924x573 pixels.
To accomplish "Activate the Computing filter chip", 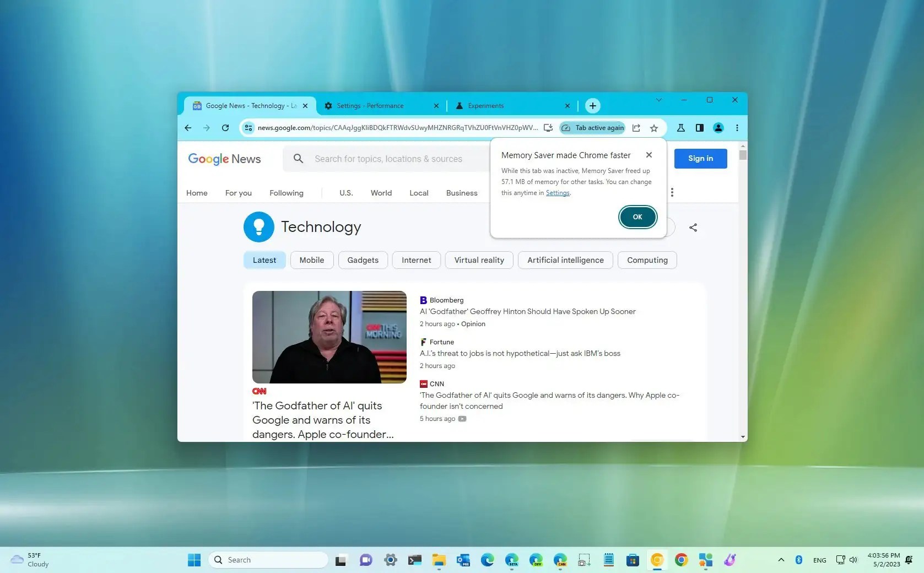I will [x=647, y=260].
